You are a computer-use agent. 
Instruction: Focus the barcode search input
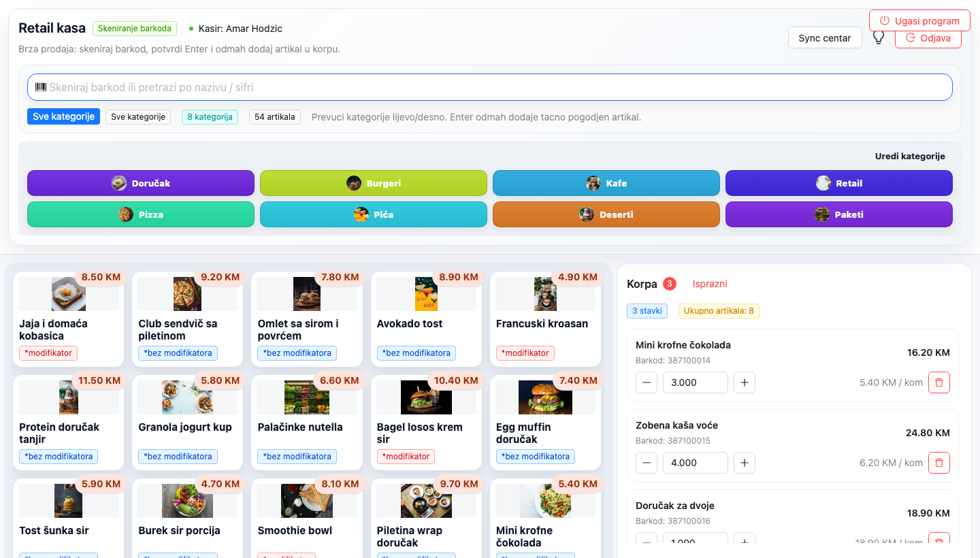point(490,87)
